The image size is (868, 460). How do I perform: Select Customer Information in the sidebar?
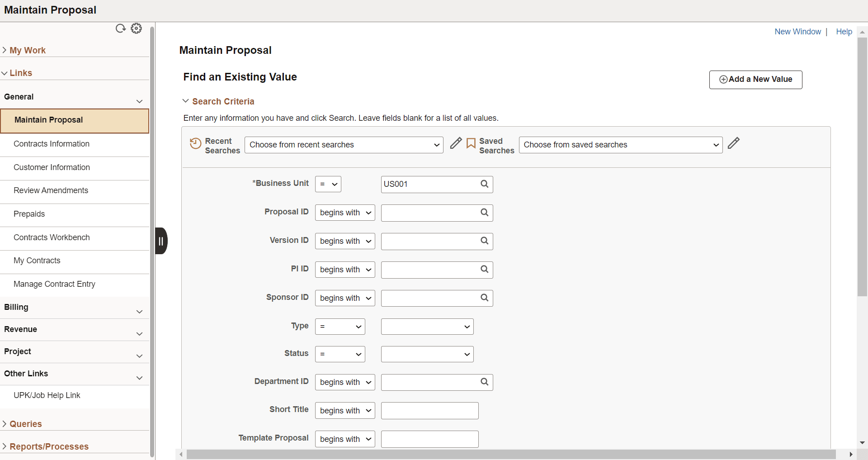coord(52,167)
